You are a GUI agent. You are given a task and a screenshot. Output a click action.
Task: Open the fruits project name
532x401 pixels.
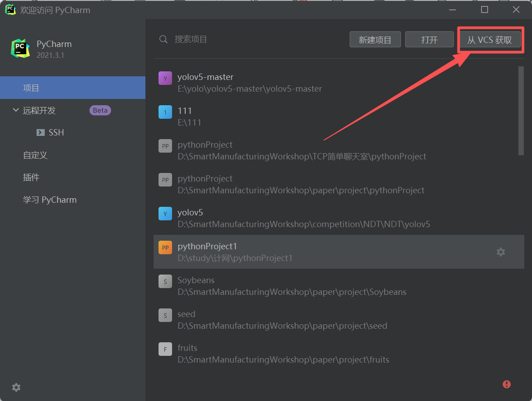[x=187, y=348]
